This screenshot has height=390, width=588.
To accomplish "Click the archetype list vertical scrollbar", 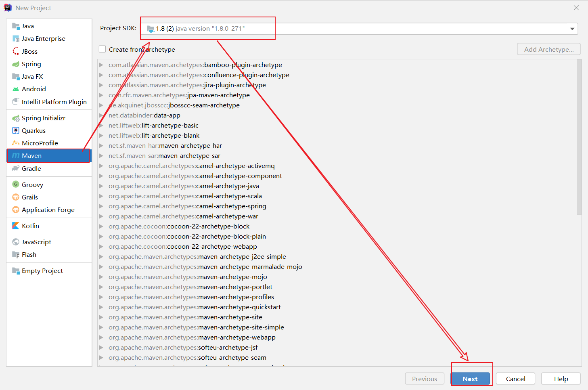I will pos(579,137).
